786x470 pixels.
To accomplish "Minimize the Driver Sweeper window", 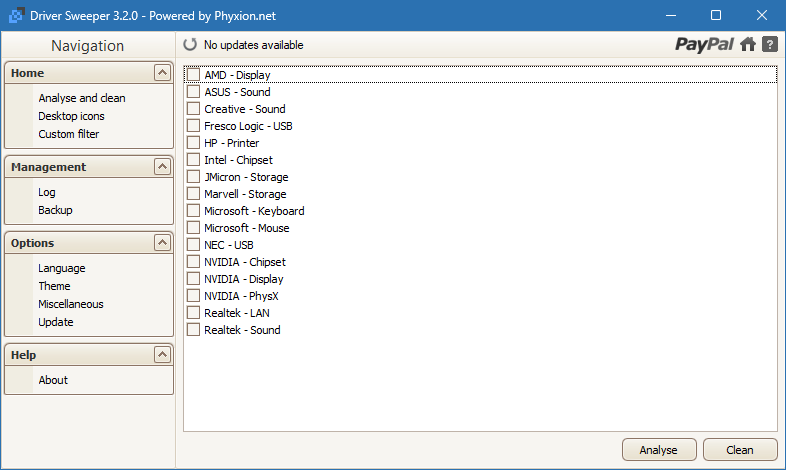I will 670,16.
